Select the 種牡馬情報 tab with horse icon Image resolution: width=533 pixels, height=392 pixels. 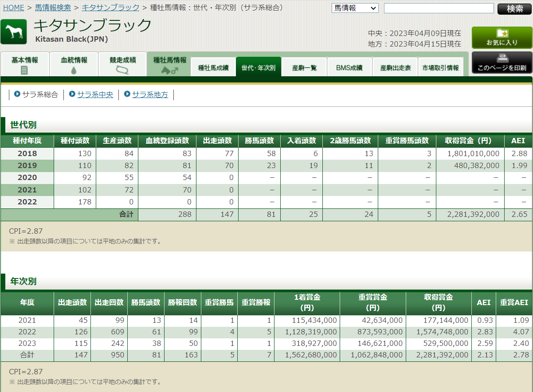[169, 65]
